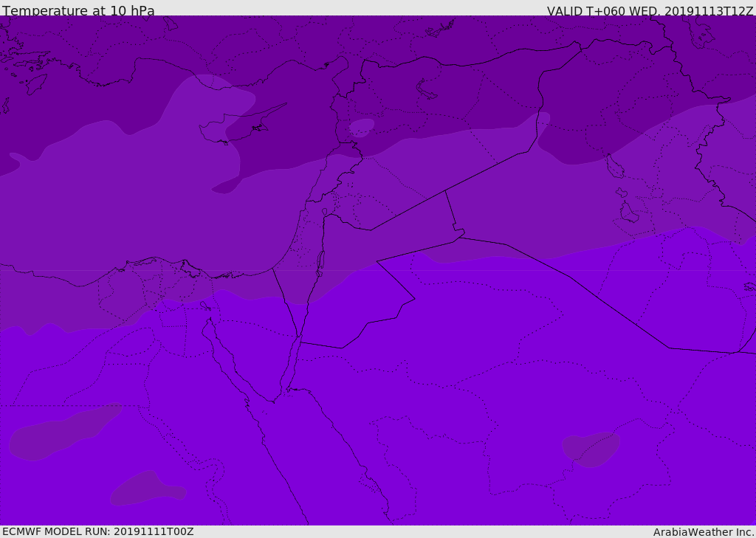
Task: Click the 'ECMWF MODEL RUN: 20191111T00Z' text
Action: tap(98, 531)
